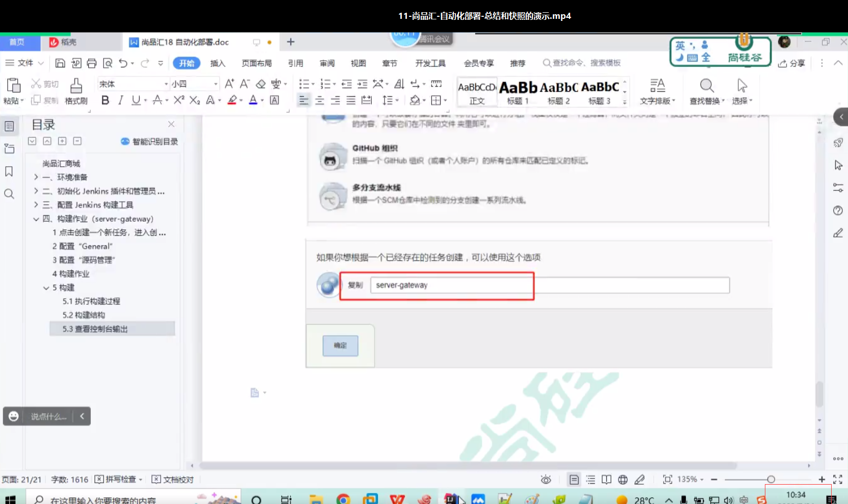
Task: Close the 目录 outline panel
Action: coord(171,124)
